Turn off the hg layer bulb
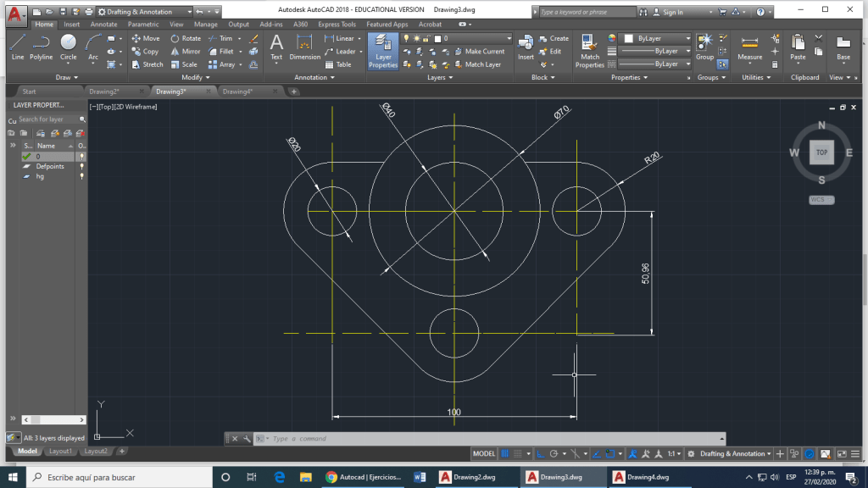The image size is (868, 488). 82,177
